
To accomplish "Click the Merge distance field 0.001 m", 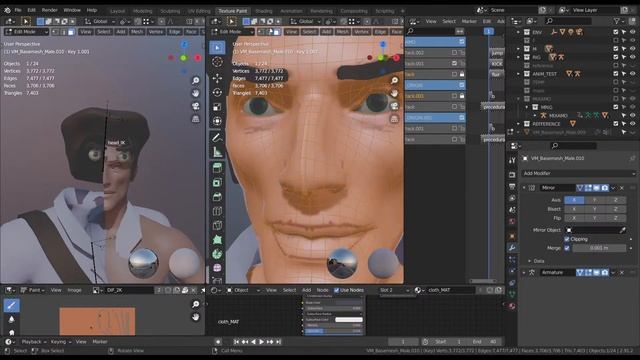I will [x=599, y=248].
